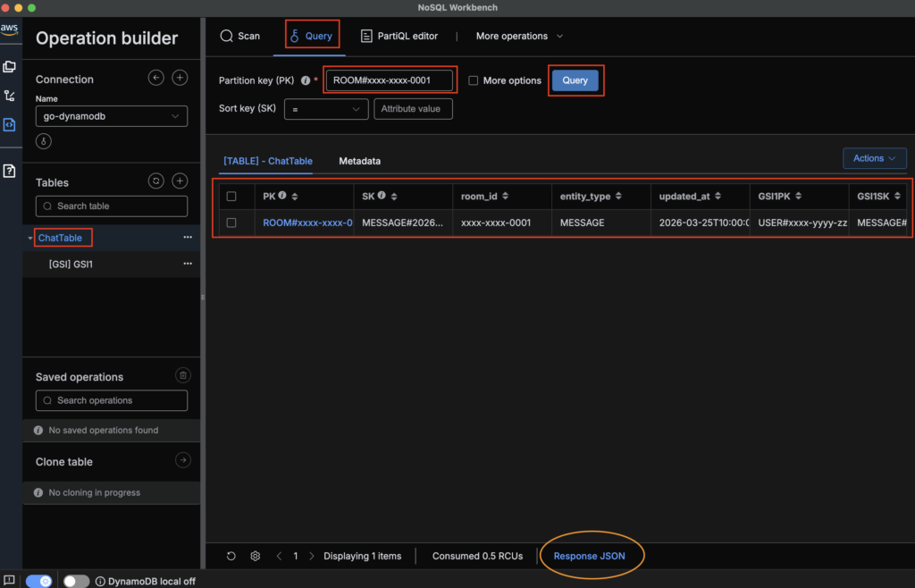This screenshot has width=915, height=588.
Task: Open the Response JSON link
Action: coord(589,556)
